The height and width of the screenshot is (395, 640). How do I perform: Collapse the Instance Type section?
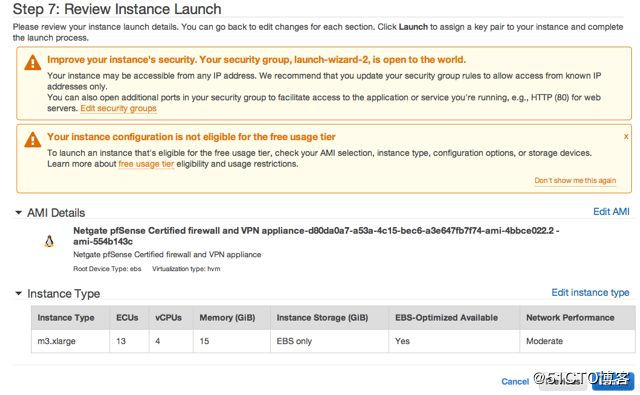(18, 293)
